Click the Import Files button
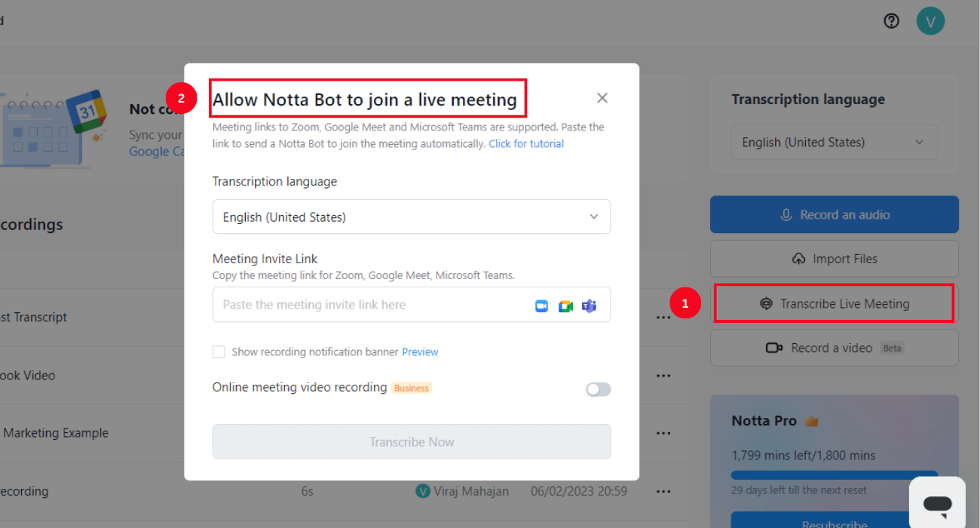 (x=835, y=259)
